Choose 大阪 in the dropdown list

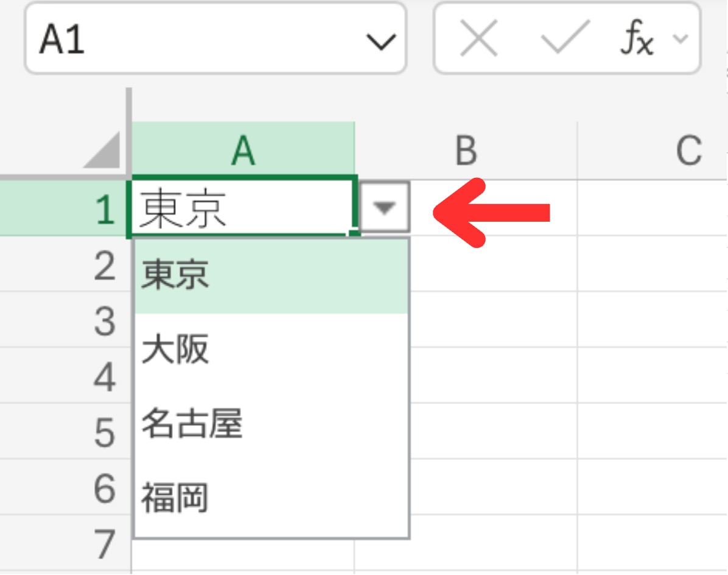click(271, 350)
